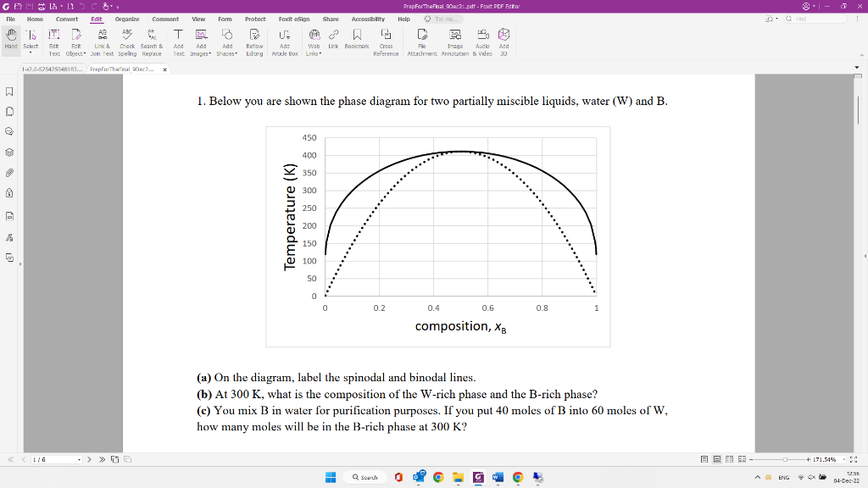This screenshot has height=488, width=868.
Task: Open the page number dropdown
Action: pyautogui.click(x=79, y=460)
